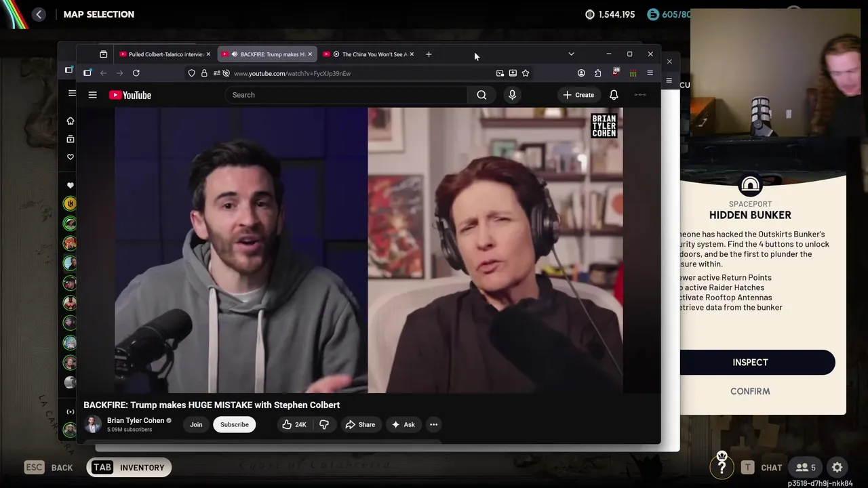Screen dimensions: 868x488
Task: Open the browser extensions puzzle icon
Action: 597,73
